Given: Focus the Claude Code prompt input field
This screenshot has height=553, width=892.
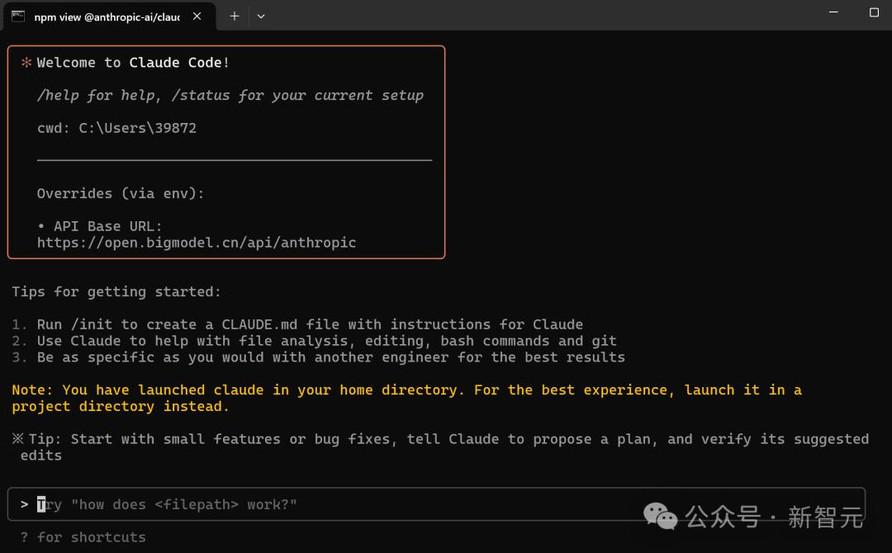Looking at the screenshot, I should (436, 504).
